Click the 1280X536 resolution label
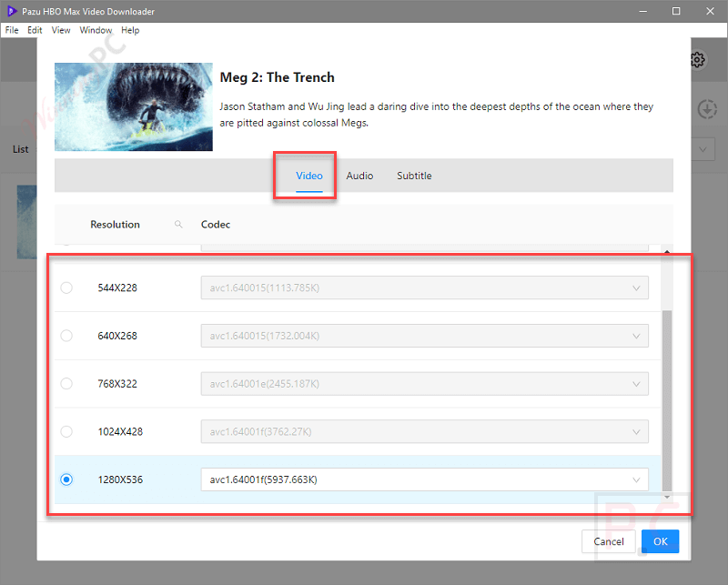The width and height of the screenshot is (728, 585). [x=120, y=479]
